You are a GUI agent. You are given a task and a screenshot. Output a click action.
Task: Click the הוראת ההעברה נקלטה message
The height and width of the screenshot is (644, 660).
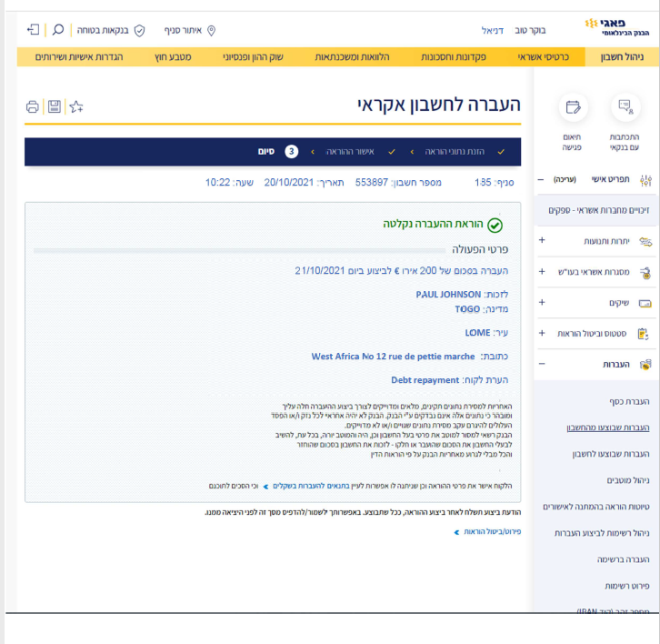click(x=433, y=224)
